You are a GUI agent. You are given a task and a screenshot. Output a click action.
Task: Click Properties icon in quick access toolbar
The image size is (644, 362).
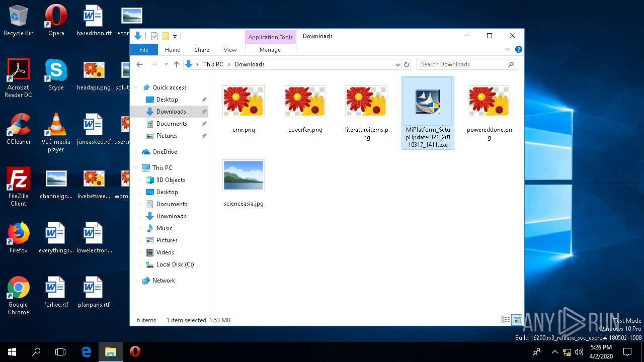coord(154,36)
